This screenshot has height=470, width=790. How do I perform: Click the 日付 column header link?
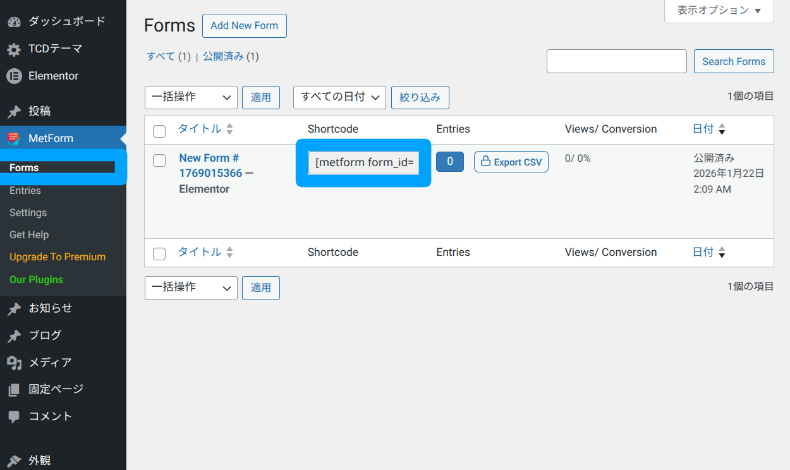pos(703,129)
